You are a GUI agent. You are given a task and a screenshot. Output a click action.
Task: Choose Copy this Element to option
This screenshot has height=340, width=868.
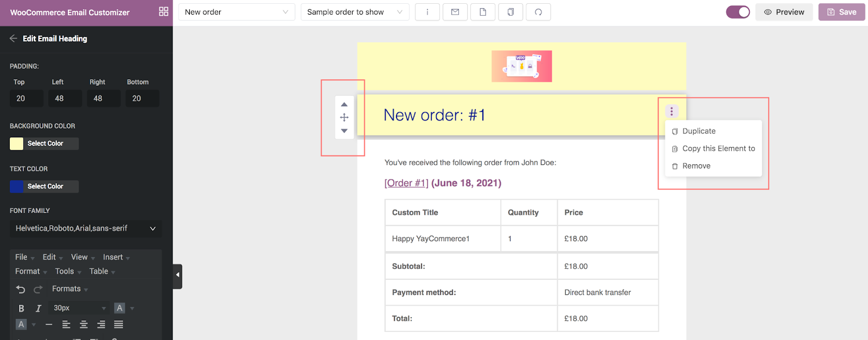click(713, 149)
